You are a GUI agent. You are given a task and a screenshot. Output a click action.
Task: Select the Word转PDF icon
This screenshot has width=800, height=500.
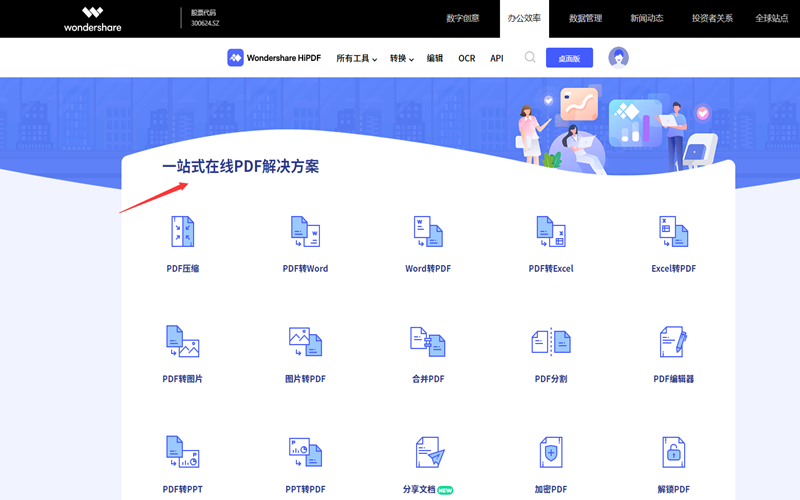click(x=428, y=232)
